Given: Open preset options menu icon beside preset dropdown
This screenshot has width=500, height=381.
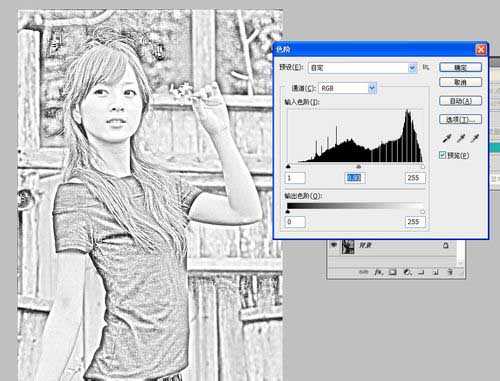Looking at the screenshot, I should [425, 67].
